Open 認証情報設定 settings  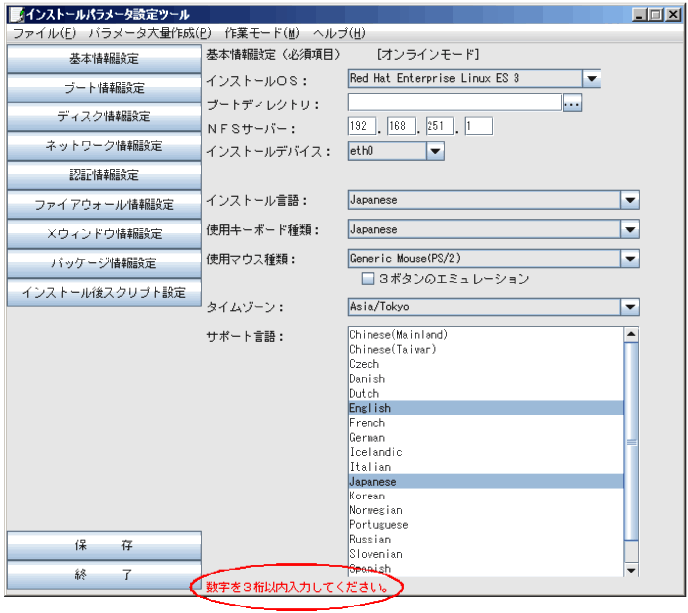104,176
